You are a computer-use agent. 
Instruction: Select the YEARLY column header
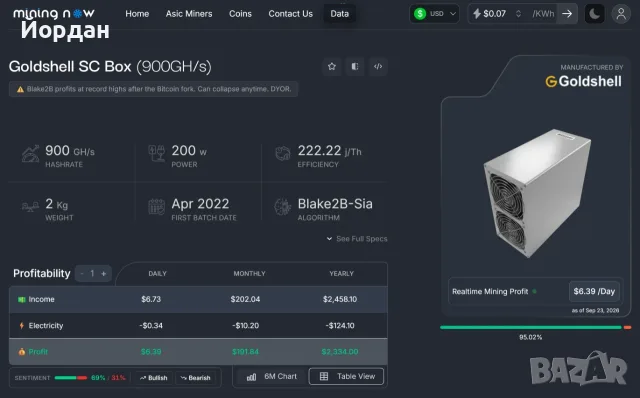tap(342, 273)
